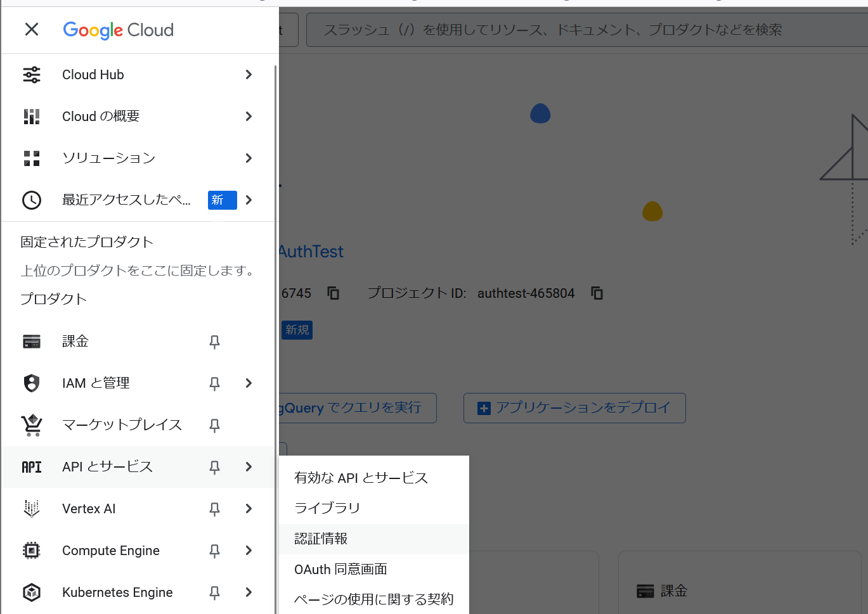The width and height of the screenshot is (868, 614).
Task: Copy the project number ending in 6745
Action: coord(334,293)
